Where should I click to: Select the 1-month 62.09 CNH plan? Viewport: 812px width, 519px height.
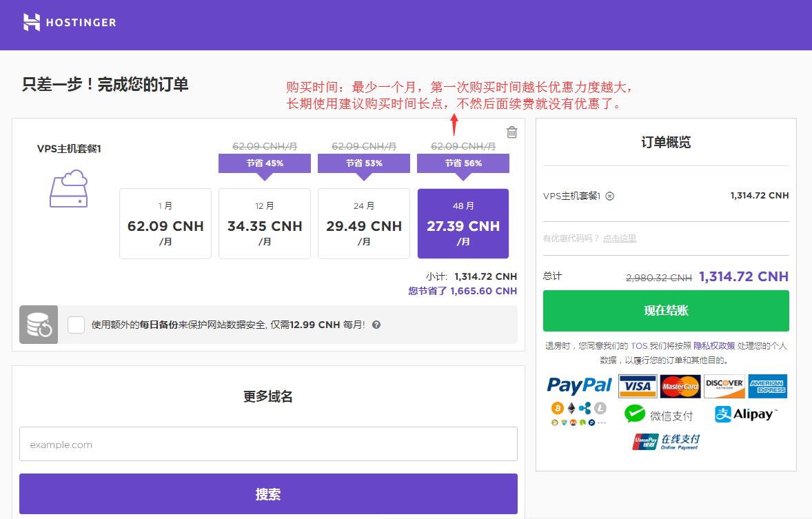click(x=165, y=223)
